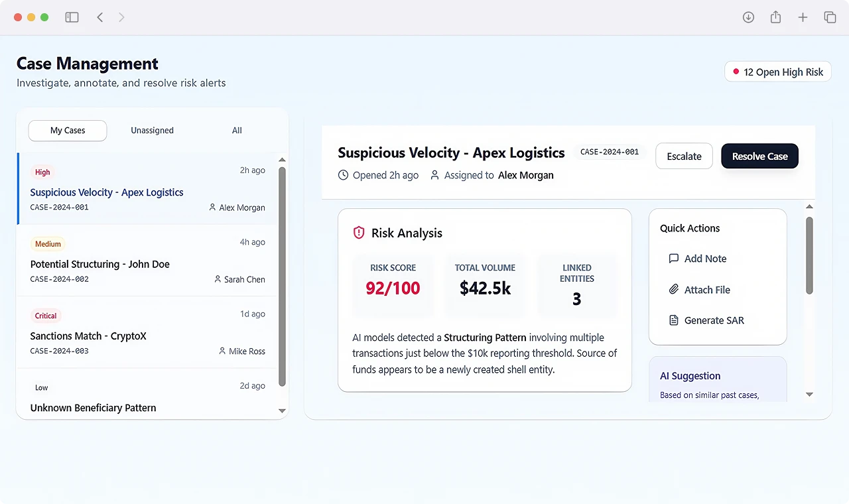Click the case detail scroll up arrow
This screenshot has height=504, width=849.
point(809,207)
